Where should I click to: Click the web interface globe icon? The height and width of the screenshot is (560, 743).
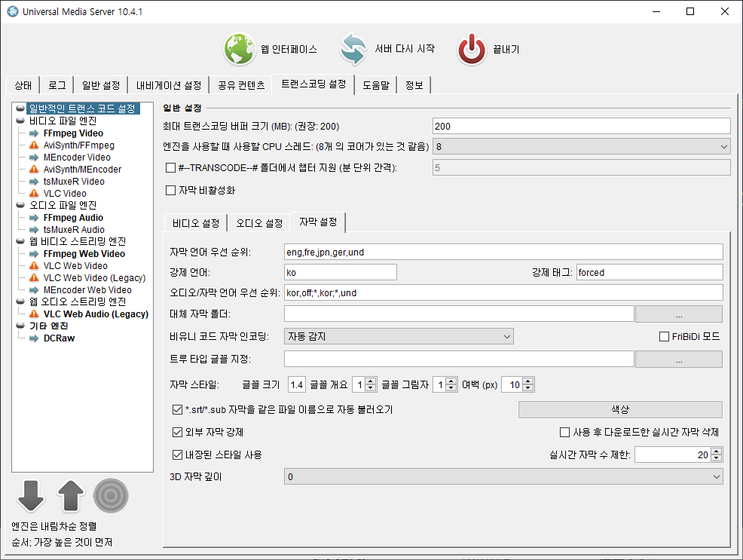click(x=239, y=49)
